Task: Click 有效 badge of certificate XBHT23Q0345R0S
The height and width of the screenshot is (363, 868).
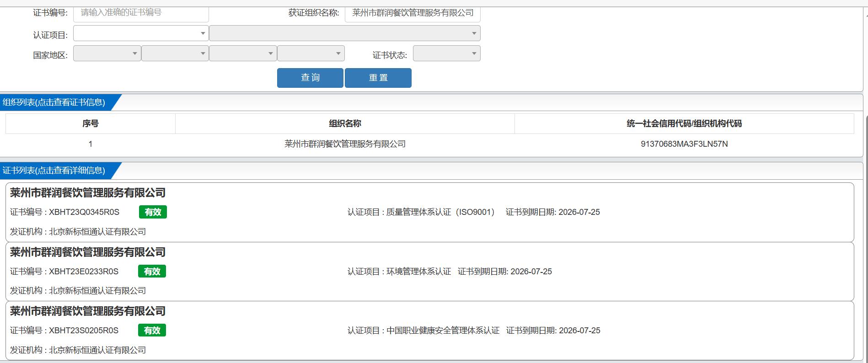Action: 153,212
